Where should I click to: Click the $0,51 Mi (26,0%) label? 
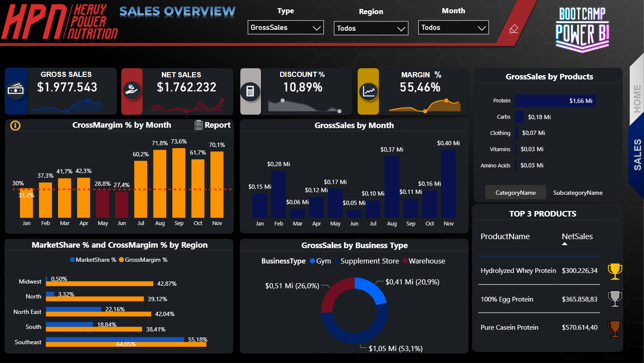tap(292, 286)
